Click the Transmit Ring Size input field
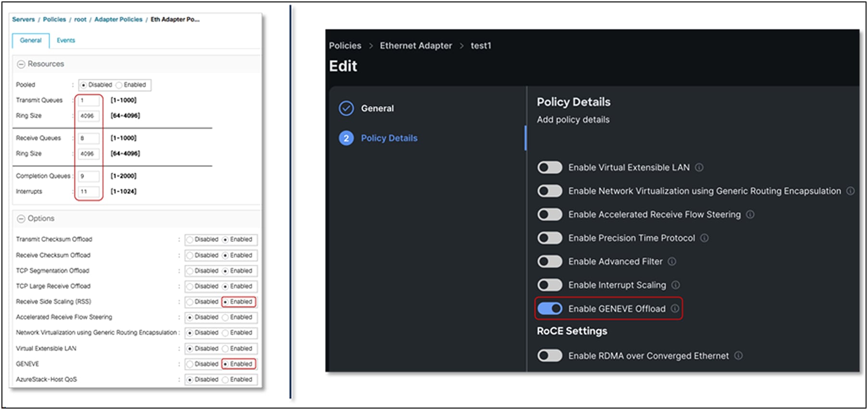The image size is (868, 410). pos(89,116)
